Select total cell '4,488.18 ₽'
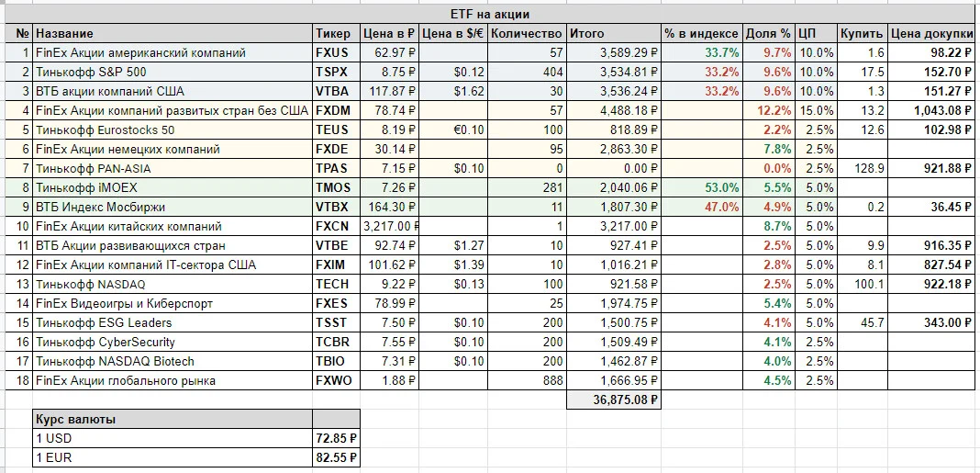This screenshot has width=980, height=473. point(613,111)
